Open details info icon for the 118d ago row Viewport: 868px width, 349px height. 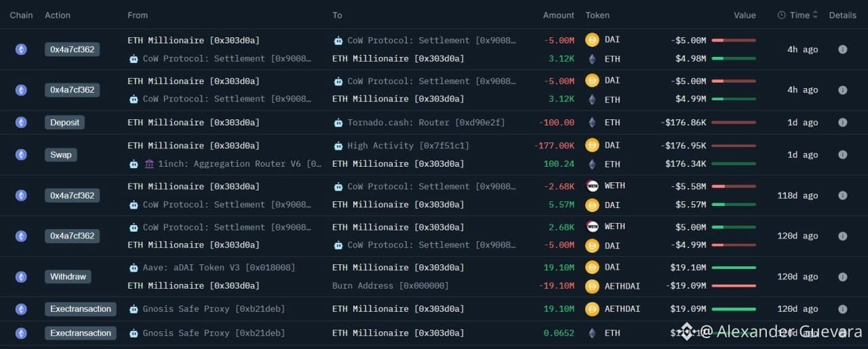coord(842,195)
